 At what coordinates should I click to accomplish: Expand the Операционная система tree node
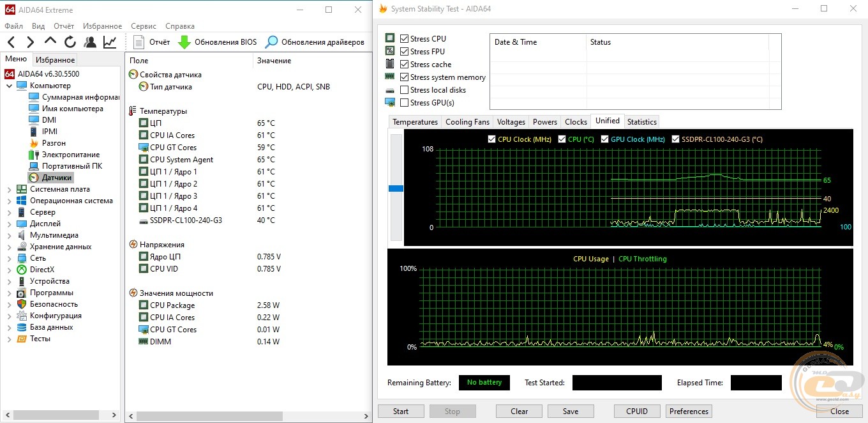click(x=10, y=201)
